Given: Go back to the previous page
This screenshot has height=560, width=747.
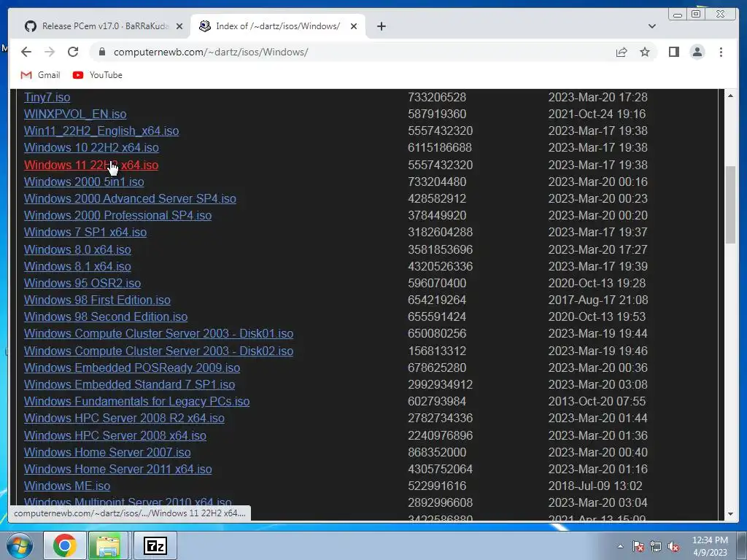Looking at the screenshot, I should 26,52.
